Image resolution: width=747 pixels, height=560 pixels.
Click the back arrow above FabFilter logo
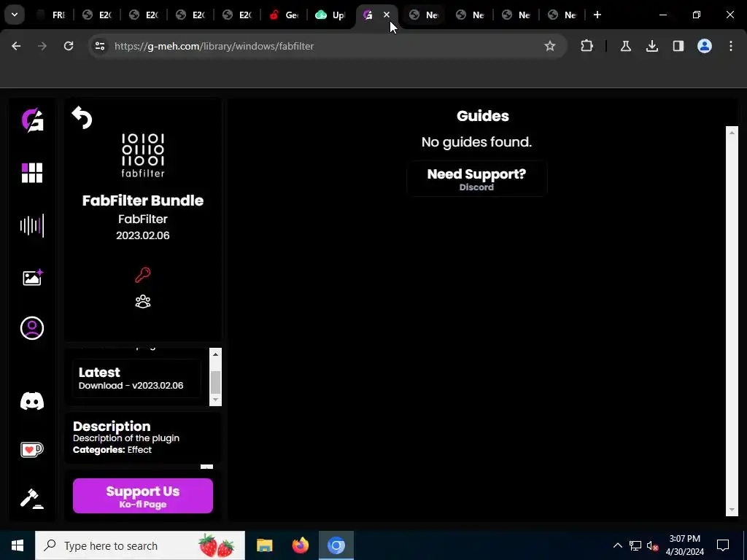[x=82, y=117]
